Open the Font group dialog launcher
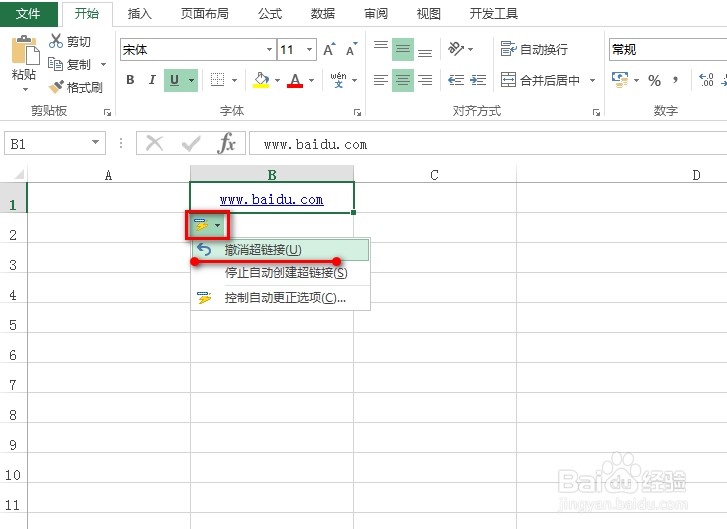Image resolution: width=727 pixels, height=529 pixels. click(357, 112)
